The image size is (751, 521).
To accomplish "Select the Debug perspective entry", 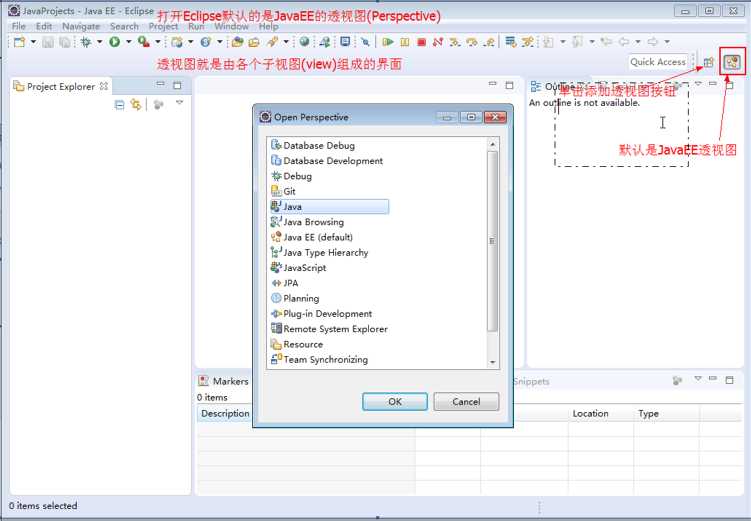I will pyautogui.click(x=292, y=176).
